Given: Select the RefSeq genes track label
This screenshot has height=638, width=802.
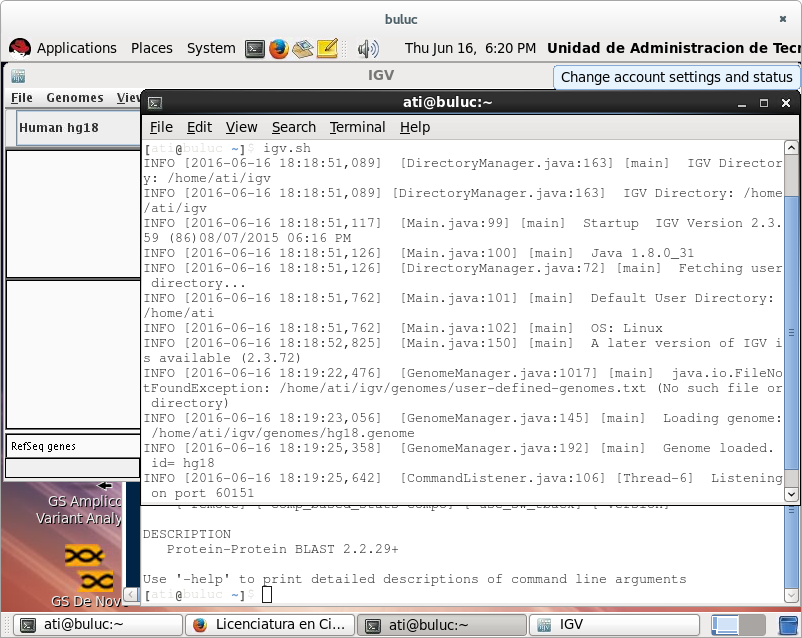Looking at the screenshot, I should [43, 446].
